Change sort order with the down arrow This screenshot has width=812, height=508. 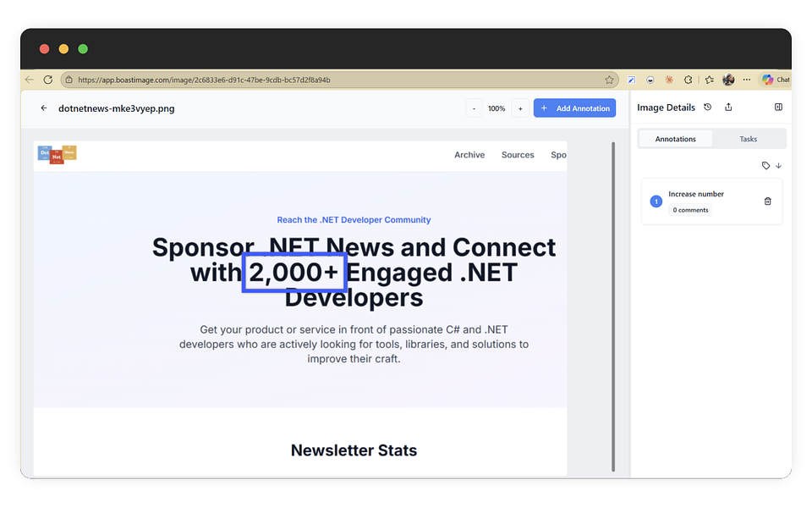778,166
